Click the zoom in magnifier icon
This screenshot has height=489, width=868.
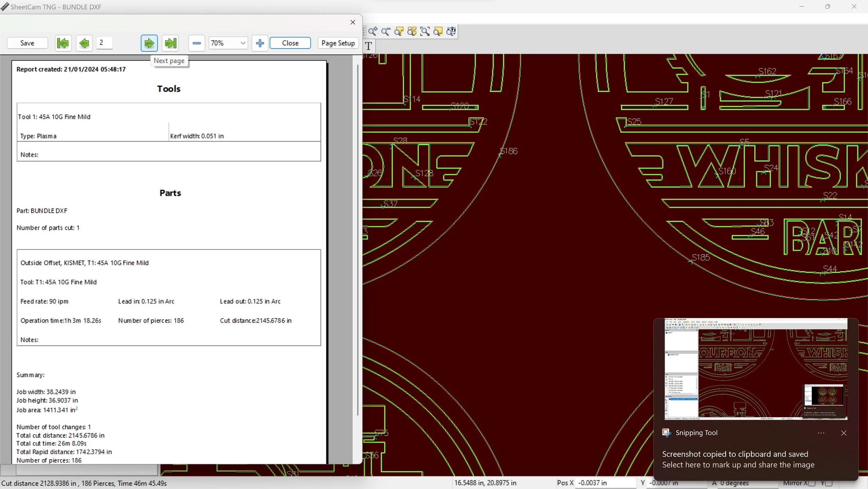point(373,32)
